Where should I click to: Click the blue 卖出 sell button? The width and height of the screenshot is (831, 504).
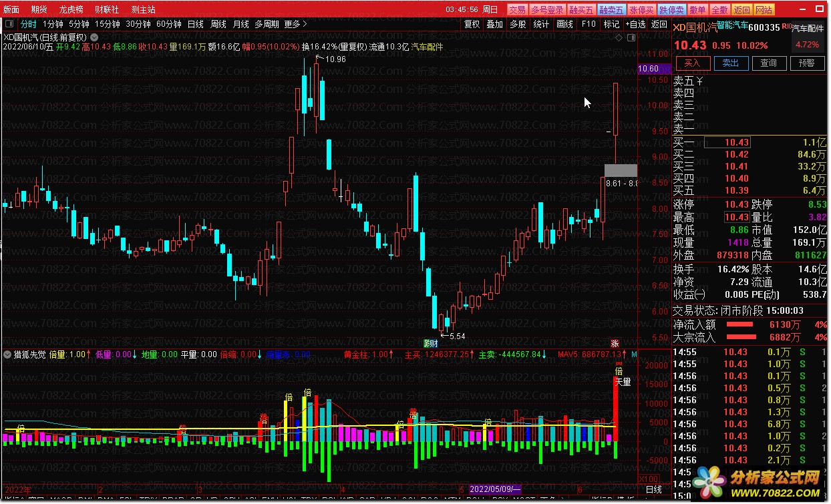click(731, 63)
